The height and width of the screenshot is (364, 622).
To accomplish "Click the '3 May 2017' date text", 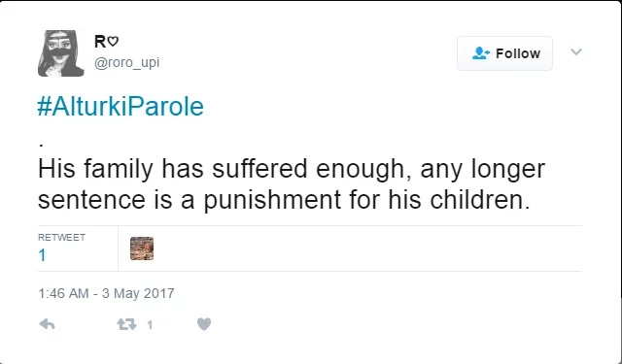I will [x=138, y=293].
